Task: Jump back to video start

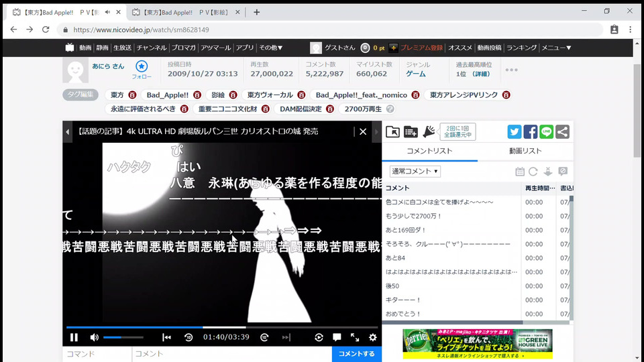Action: 166,337
